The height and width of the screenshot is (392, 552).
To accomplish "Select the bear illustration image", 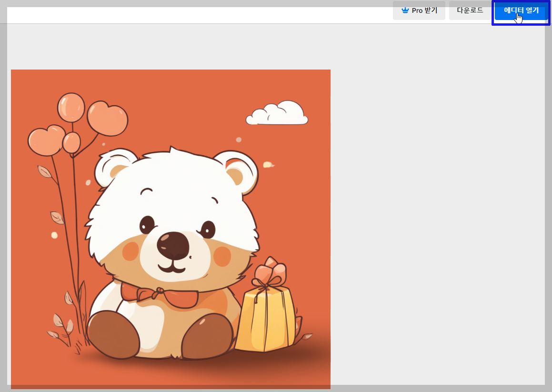I will tap(171, 229).
